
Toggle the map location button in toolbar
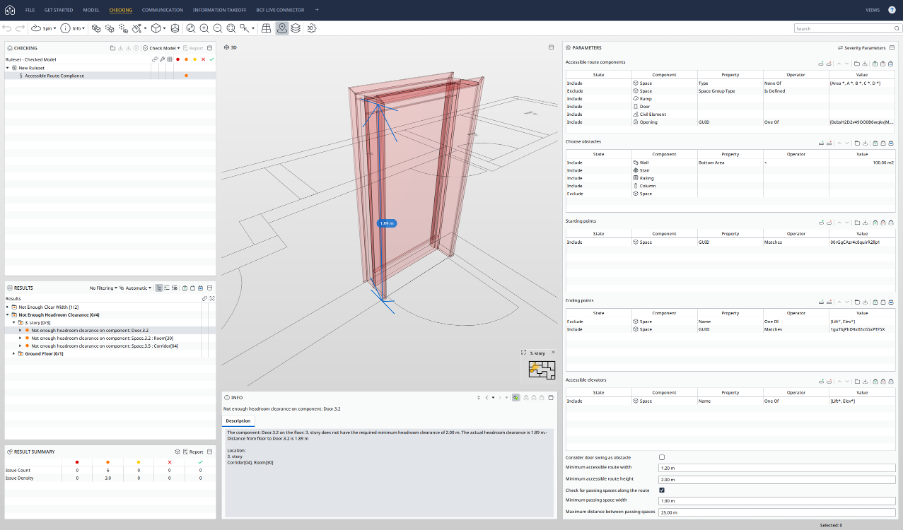(x=282, y=28)
